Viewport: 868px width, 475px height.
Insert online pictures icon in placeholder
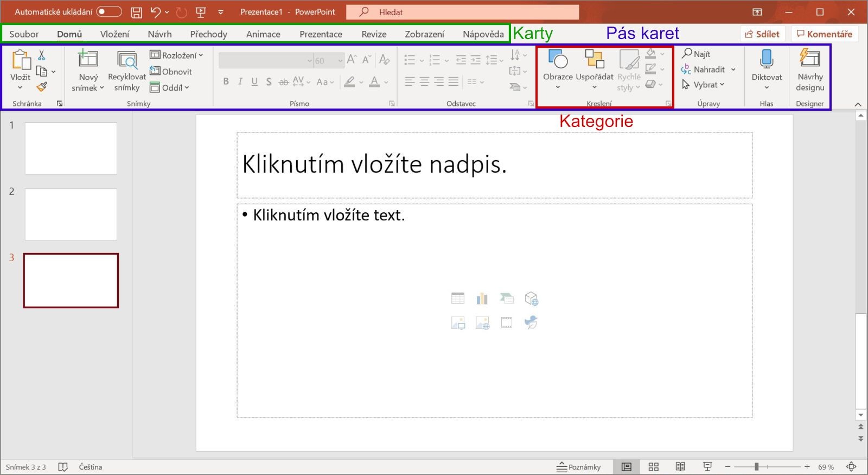pyautogui.click(x=482, y=323)
